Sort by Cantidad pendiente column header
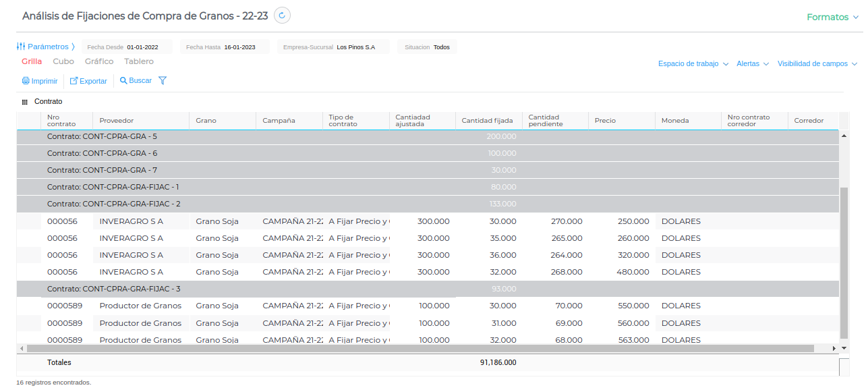 click(556, 121)
